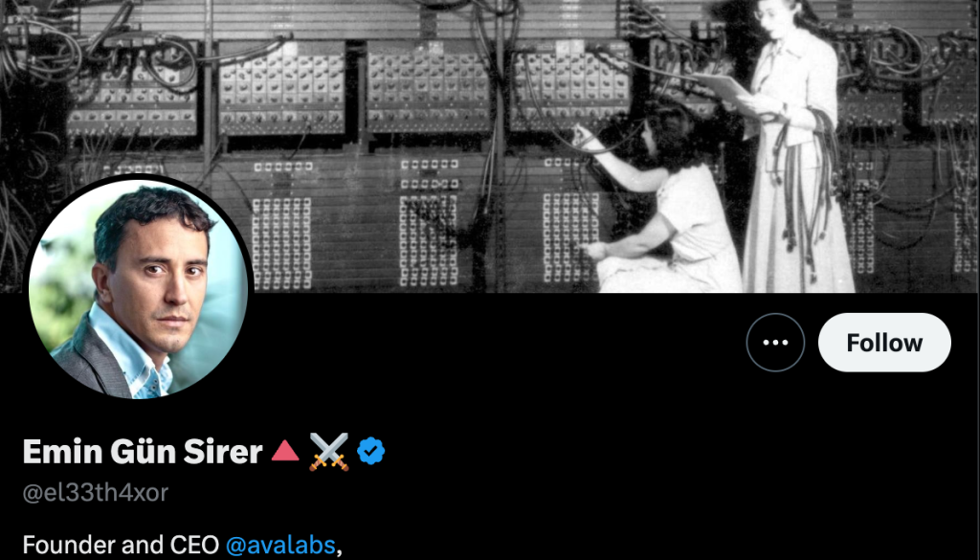This screenshot has height=560, width=980.
Task: Click the third switch panel from left in banner
Action: click(429, 87)
